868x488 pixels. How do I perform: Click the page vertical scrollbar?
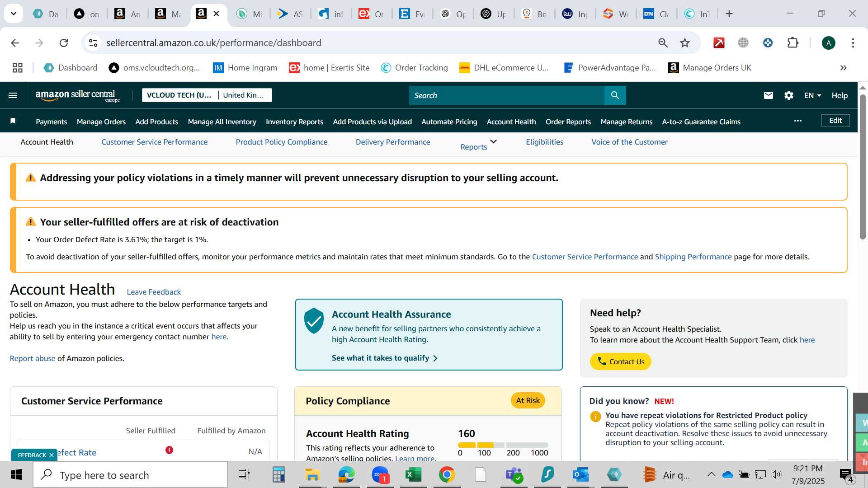click(x=863, y=167)
